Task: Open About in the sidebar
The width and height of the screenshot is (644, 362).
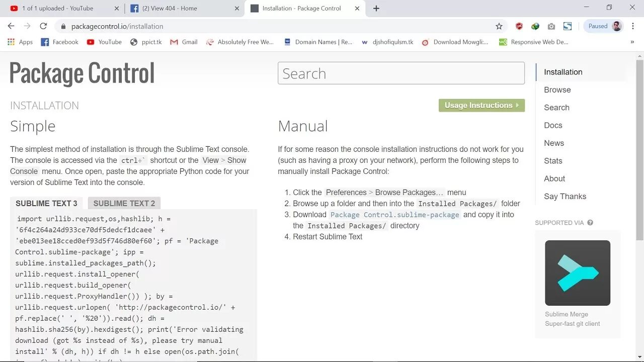Action: point(554,178)
